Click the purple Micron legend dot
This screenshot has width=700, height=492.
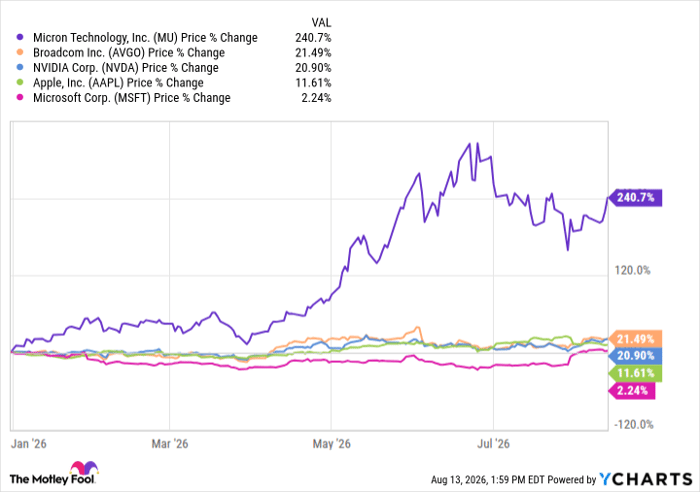point(20,38)
